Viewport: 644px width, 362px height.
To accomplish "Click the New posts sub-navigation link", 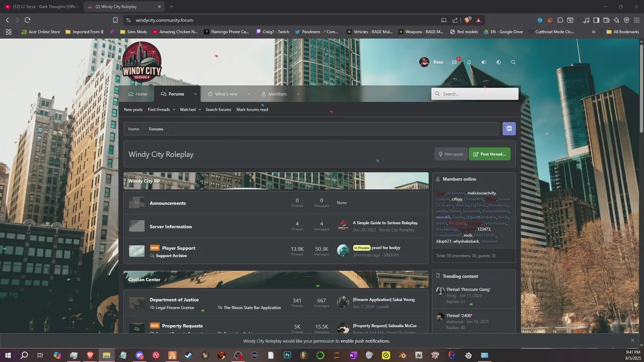I will point(133,110).
